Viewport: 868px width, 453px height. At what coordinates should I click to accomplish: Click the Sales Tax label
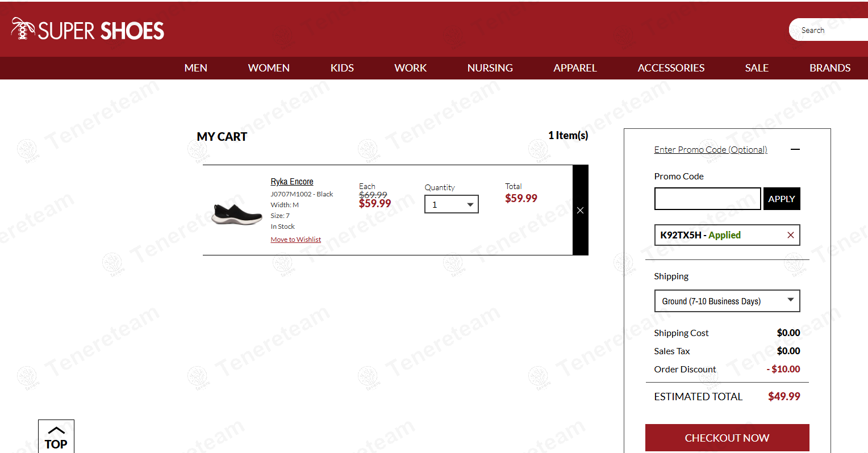tap(672, 351)
